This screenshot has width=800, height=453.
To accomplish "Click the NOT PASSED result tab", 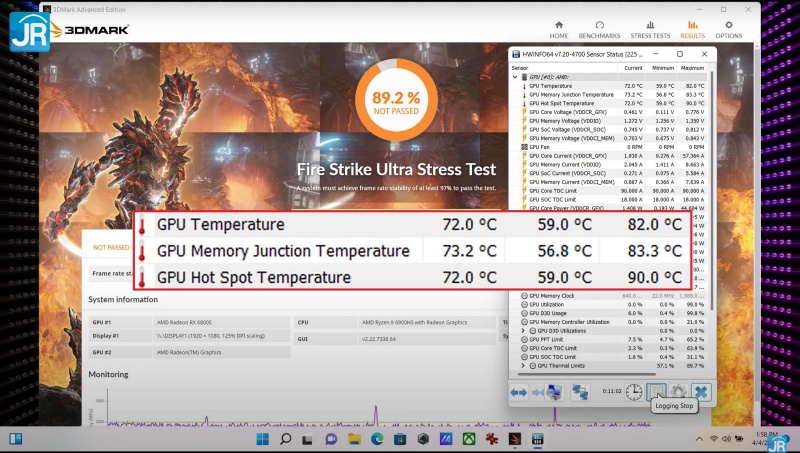I will coord(110,247).
